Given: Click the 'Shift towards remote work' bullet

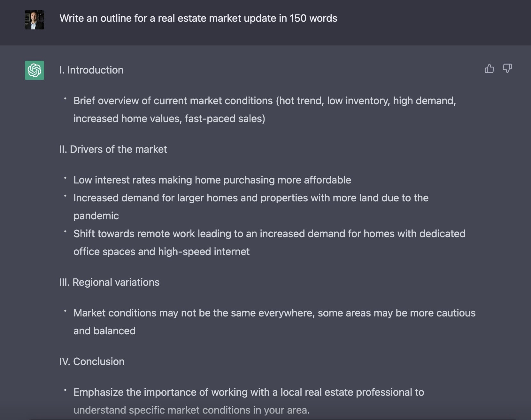Looking at the screenshot, I should point(269,243).
